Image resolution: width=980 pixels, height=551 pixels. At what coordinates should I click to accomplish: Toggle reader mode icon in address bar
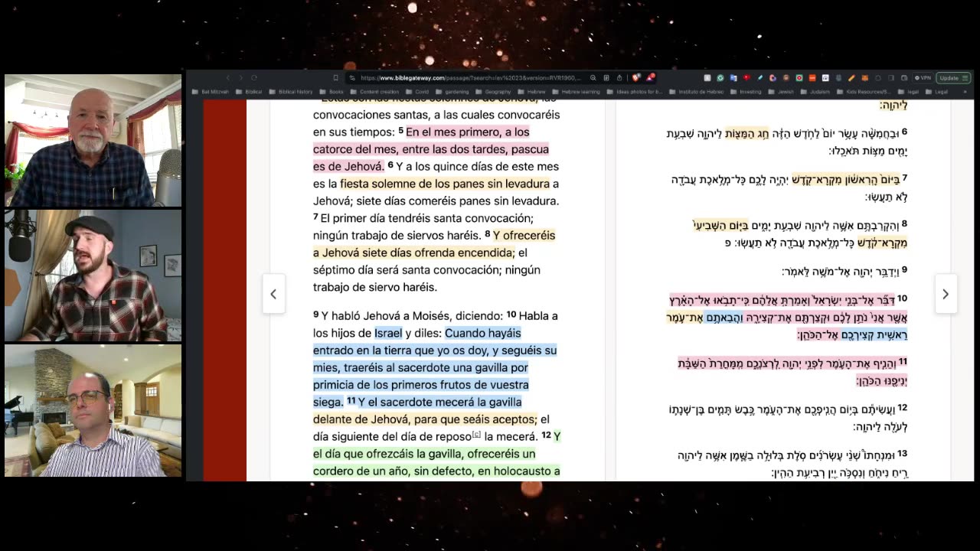click(x=606, y=77)
